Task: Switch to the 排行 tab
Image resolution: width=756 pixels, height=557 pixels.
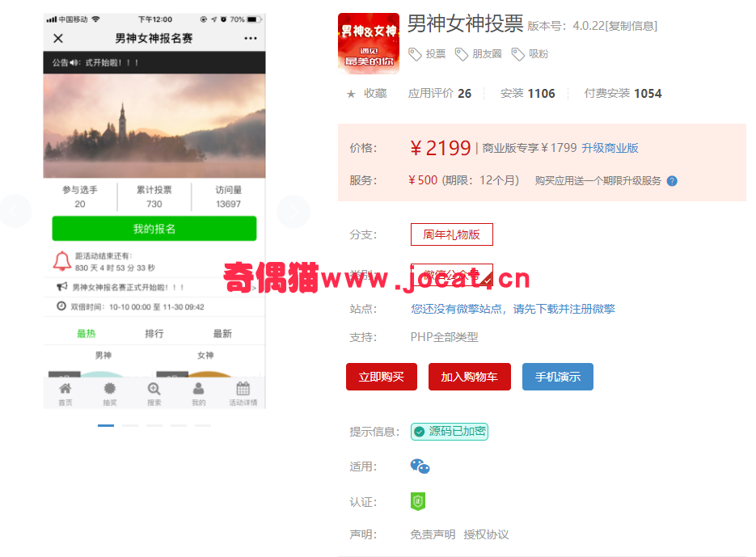Action: click(154, 333)
